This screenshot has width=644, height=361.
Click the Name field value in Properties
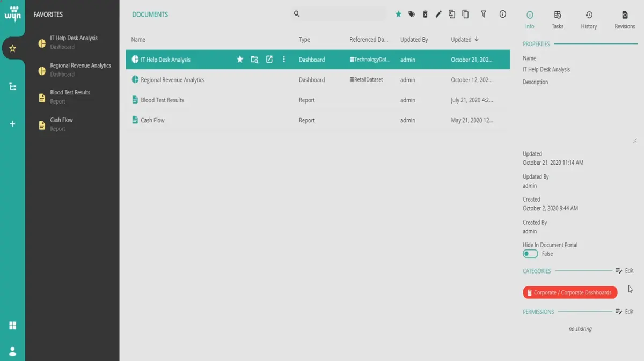coord(546,70)
